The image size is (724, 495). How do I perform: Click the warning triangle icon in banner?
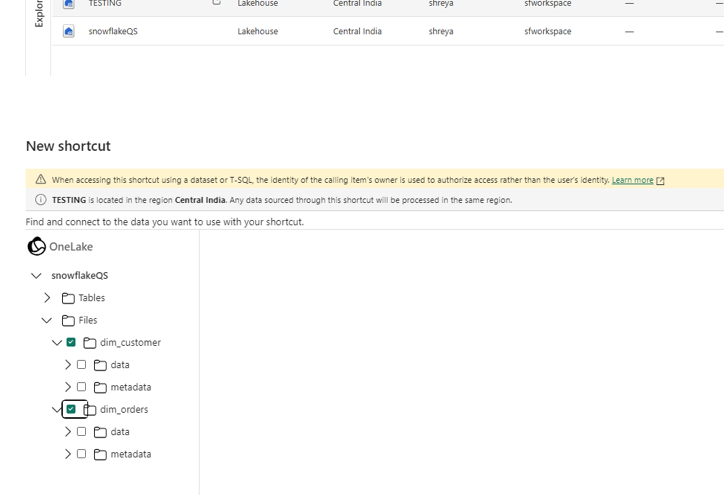point(41,180)
